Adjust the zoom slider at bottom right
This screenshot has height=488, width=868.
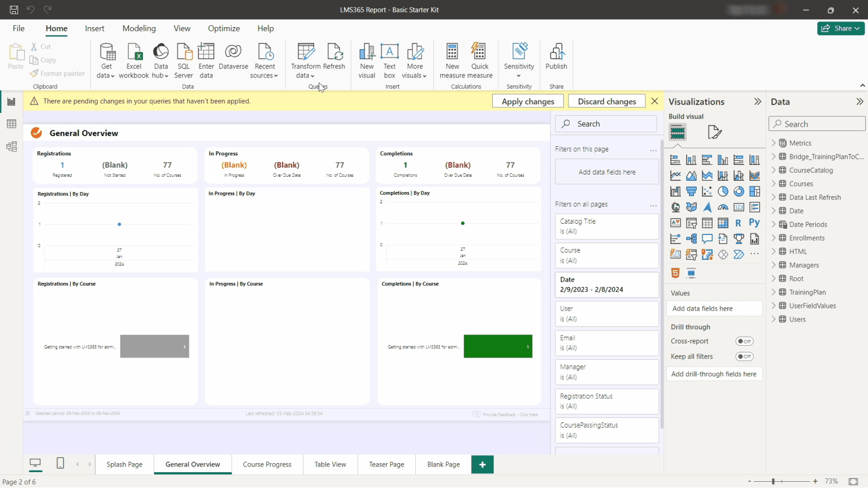tap(774, 481)
